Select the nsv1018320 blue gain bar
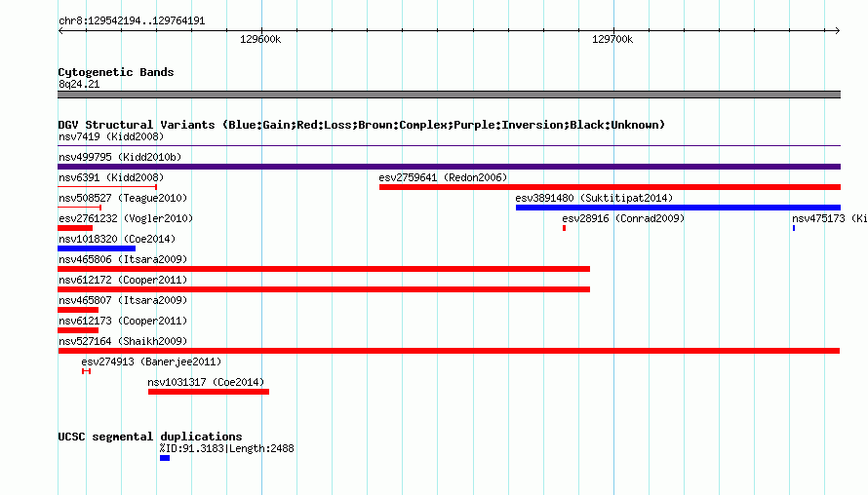868x495 pixels. click(97, 248)
